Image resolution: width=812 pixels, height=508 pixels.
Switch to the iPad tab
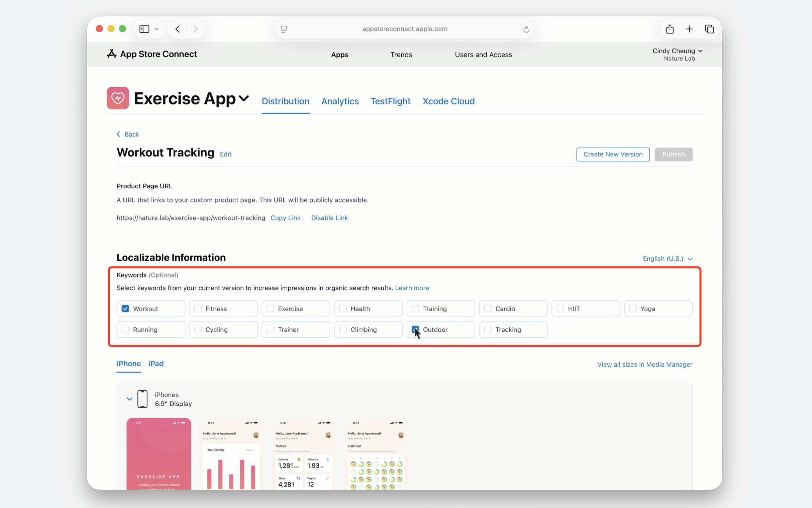156,363
